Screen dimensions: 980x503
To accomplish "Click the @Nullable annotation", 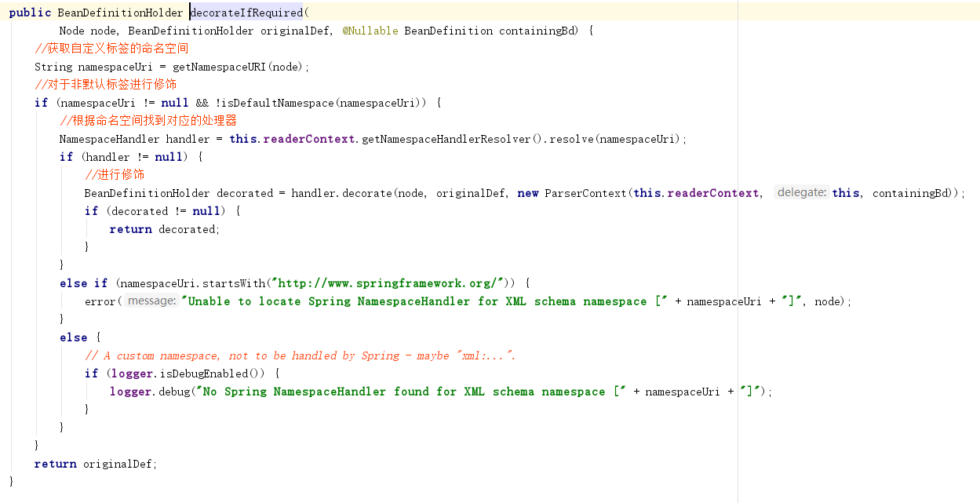I will pos(370,31).
